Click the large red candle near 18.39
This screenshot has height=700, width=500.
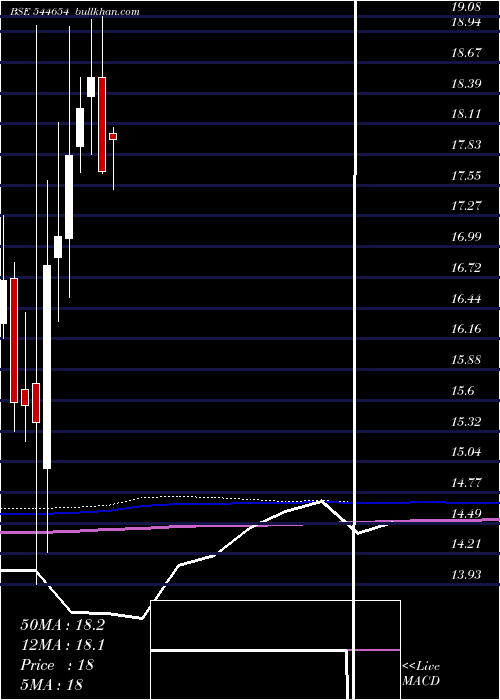pyautogui.click(x=102, y=125)
